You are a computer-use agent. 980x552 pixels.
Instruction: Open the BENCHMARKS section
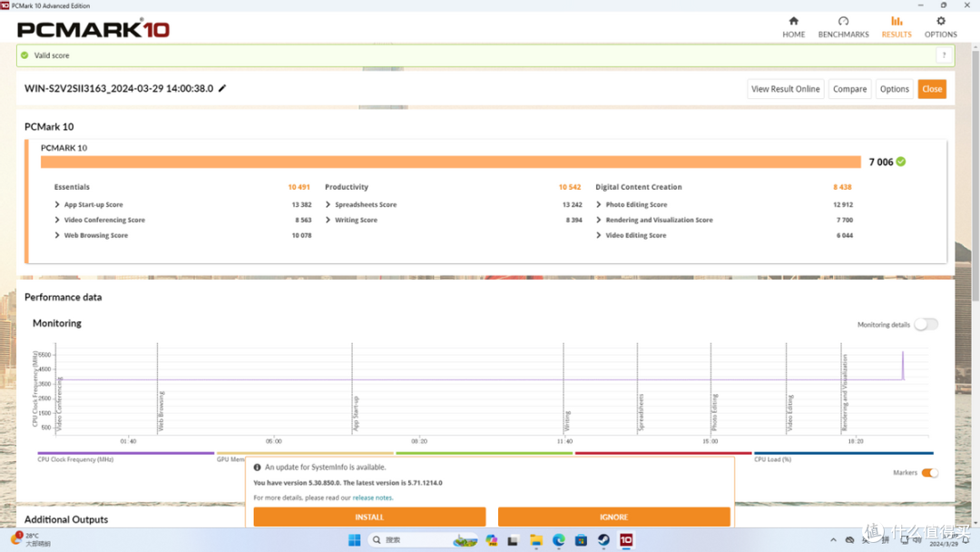[x=843, y=27]
